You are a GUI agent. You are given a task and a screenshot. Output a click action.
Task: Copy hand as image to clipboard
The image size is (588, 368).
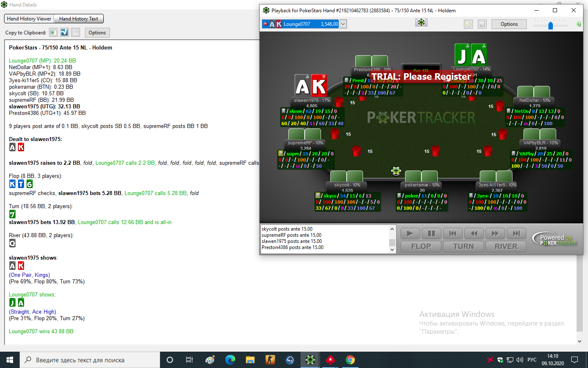(x=53, y=32)
